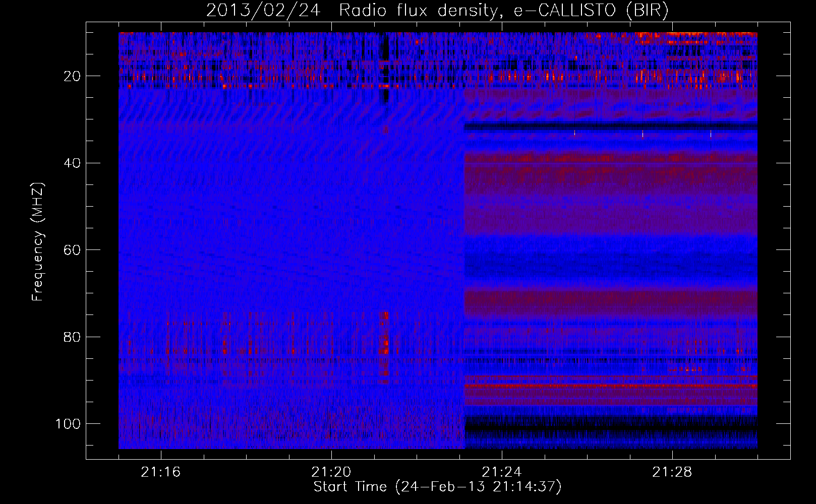This screenshot has width=816, height=504.
Task: Click the plot title '2013/02/24 Radio flux density'
Action: click(x=437, y=11)
